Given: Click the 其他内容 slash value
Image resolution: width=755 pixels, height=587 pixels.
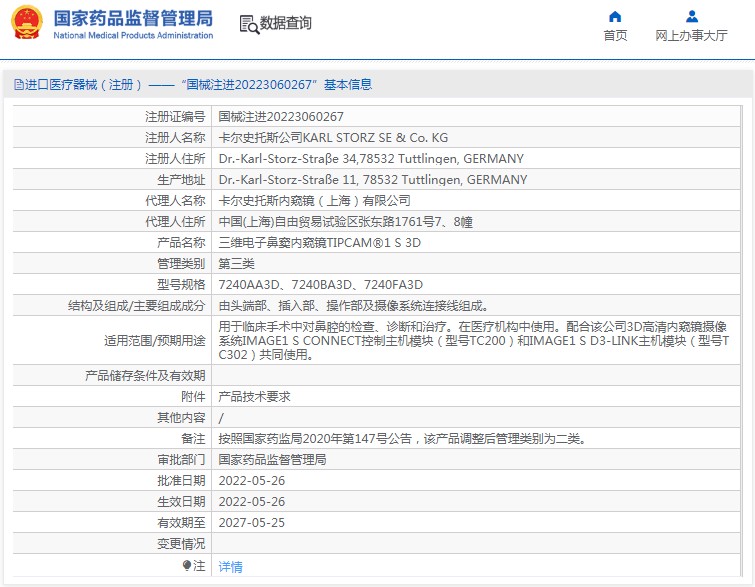Looking at the screenshot, I should pos(221,418).
